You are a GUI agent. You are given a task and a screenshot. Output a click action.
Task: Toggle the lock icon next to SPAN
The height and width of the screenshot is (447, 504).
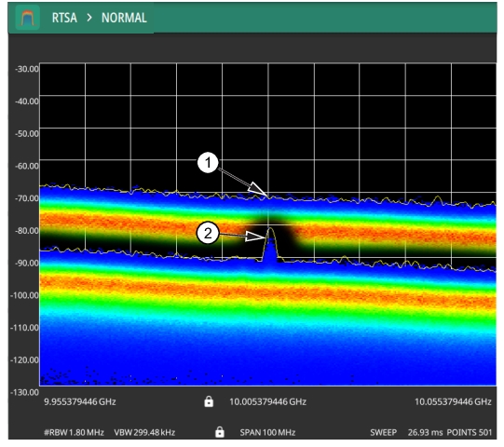pos(220,432)
